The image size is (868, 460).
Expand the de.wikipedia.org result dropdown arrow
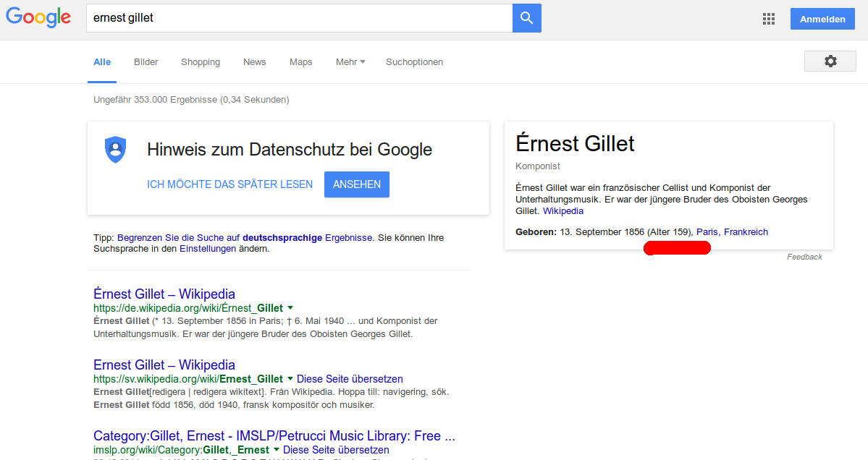click(x=290, y=308)
